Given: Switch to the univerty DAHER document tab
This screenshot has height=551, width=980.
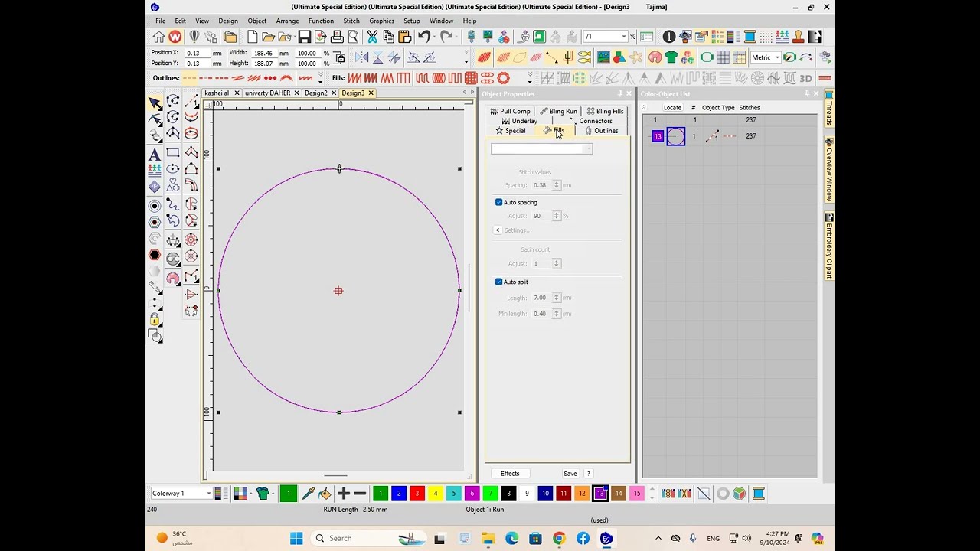Looking at the screenshot, I should point(267,93).
